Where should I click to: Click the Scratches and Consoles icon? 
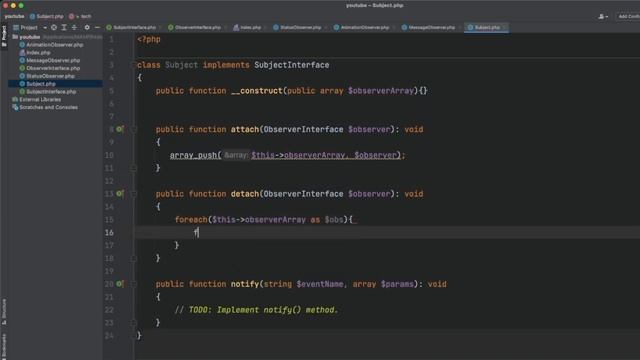point(15,107)
